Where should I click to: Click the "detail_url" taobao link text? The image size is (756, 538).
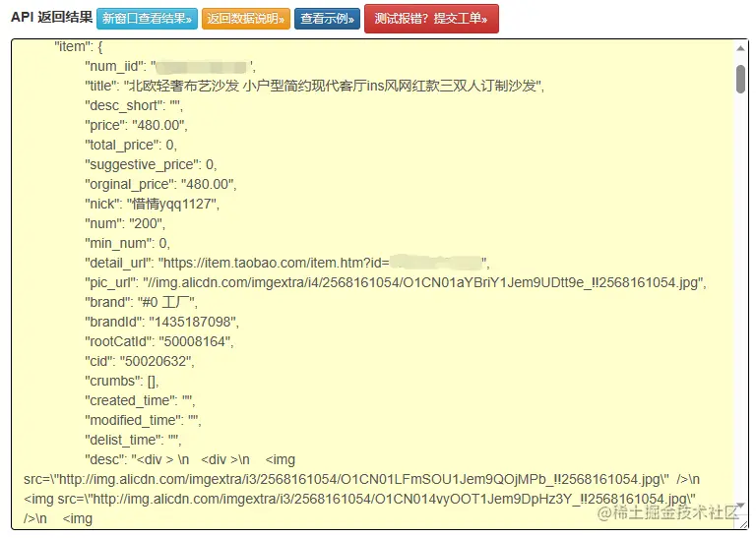tap(287, 263)
